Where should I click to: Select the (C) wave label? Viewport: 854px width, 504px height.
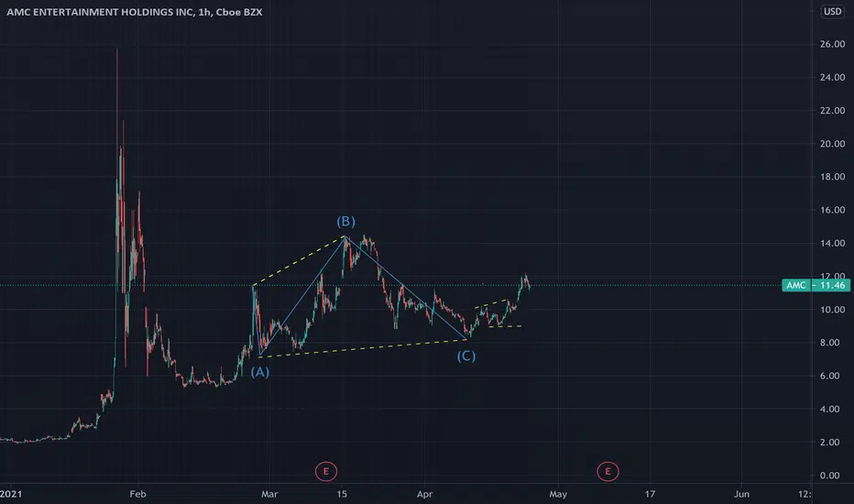466,356
